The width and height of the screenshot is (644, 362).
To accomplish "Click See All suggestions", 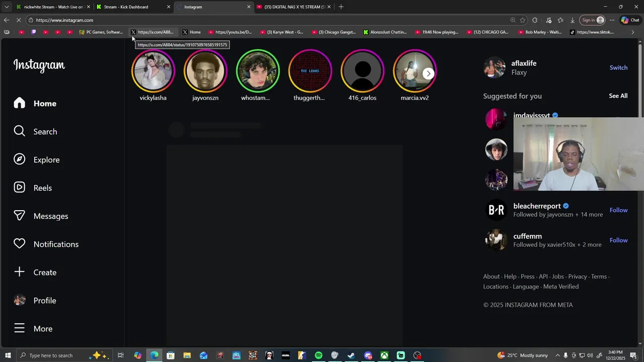I will (x=618, y=96).
